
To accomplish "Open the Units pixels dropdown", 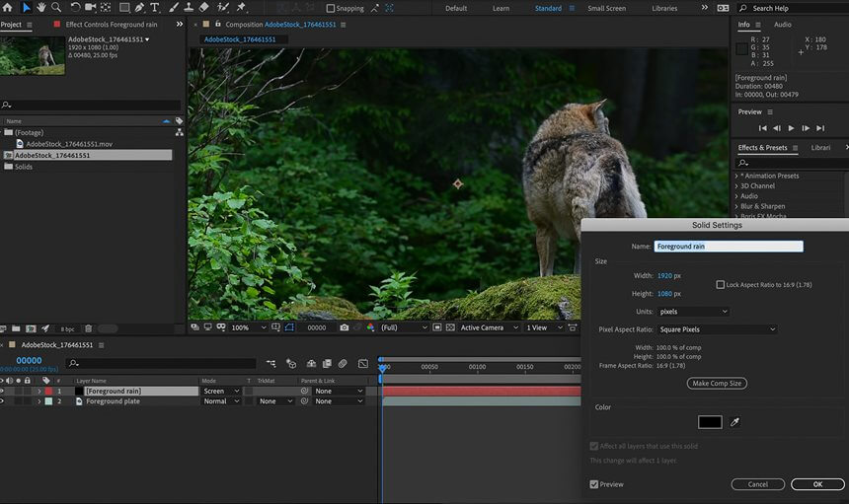I will coord(693,312).
